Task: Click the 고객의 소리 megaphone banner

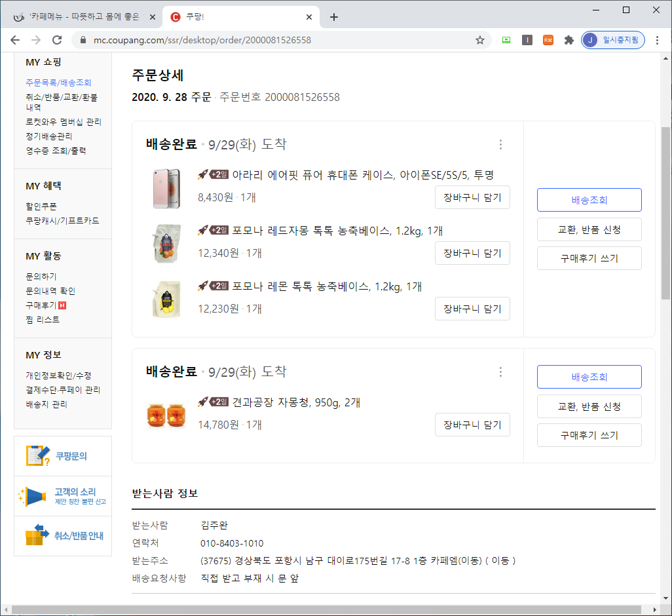Action: click(x=63, y=496)
